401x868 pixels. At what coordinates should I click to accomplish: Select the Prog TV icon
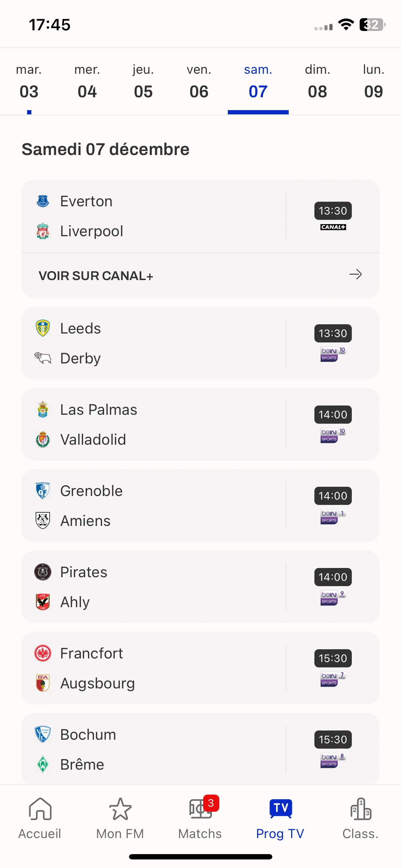click(281, 808)
